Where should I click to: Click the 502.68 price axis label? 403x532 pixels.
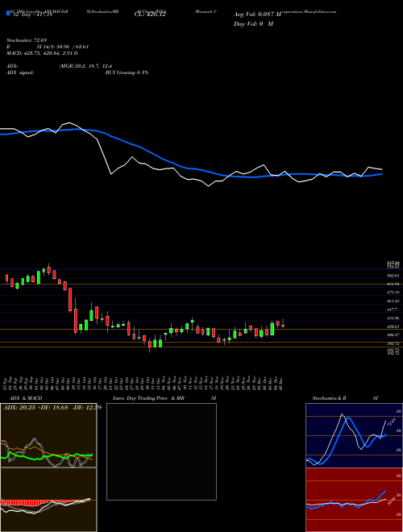point(393,276)
